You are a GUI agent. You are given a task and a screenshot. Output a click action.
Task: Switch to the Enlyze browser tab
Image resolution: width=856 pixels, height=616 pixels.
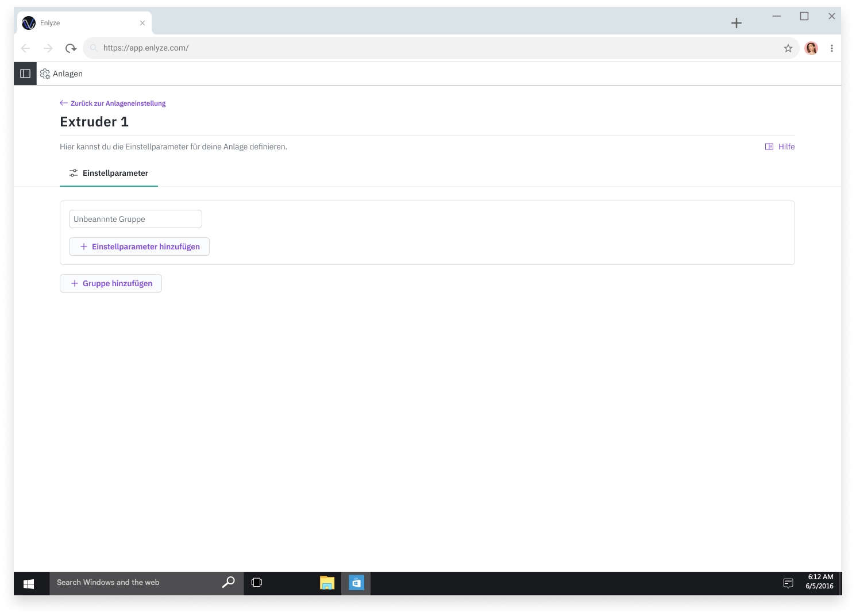(x=80, y=23)
